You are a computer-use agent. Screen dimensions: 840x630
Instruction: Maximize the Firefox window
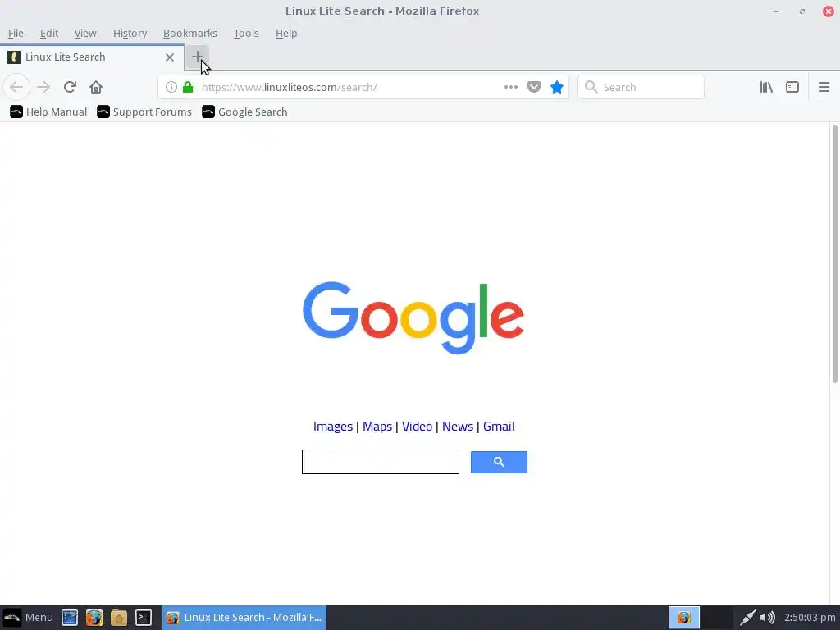click(x=802, y=11)
